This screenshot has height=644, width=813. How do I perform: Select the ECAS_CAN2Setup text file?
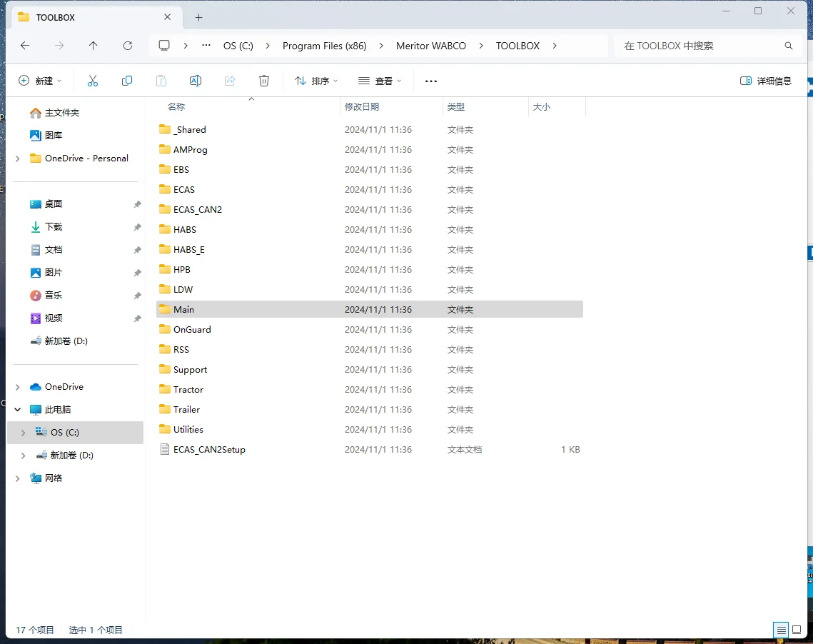[x=209, y=450]
